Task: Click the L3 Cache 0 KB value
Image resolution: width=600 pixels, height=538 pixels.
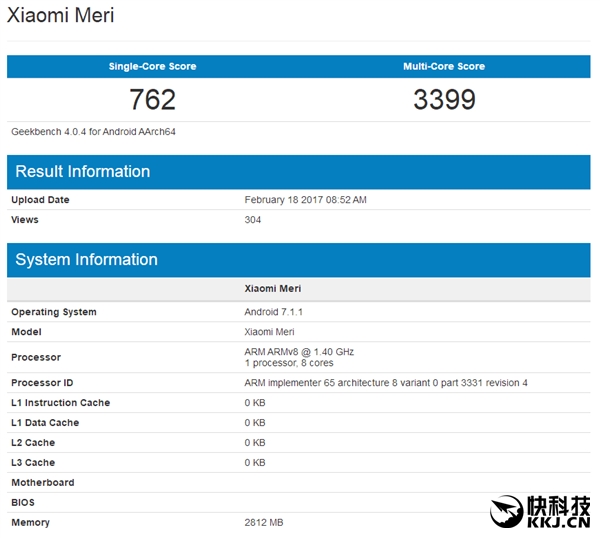Action: (x=255, y=463)
